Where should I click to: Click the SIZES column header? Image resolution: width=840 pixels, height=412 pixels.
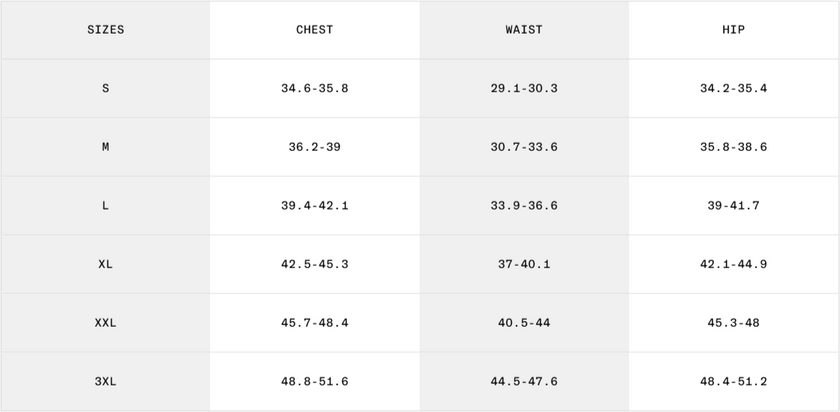[105, 30]
